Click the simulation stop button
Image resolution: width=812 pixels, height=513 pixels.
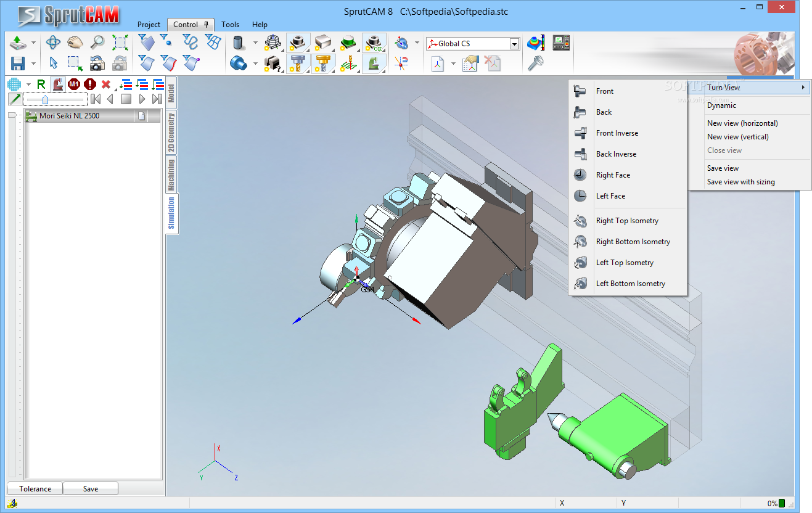click(x=126, y=99)
